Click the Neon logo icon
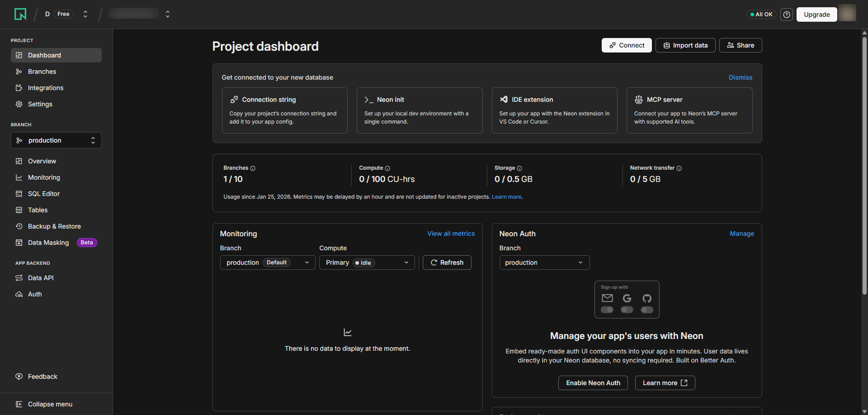The width and height of the screenshot is (868, 415). pos(20,14)
